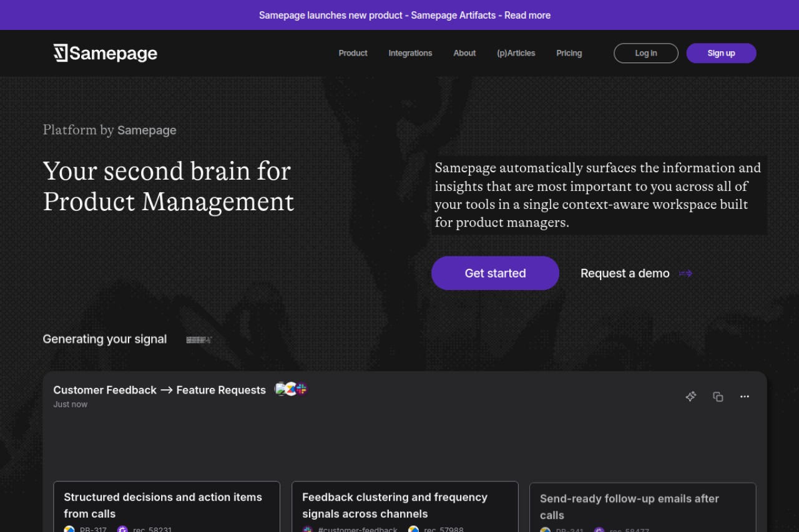Visit (p)Articles from the nav bar
Viewport: 799px width, 532px height.
click(x=516, y=53)
